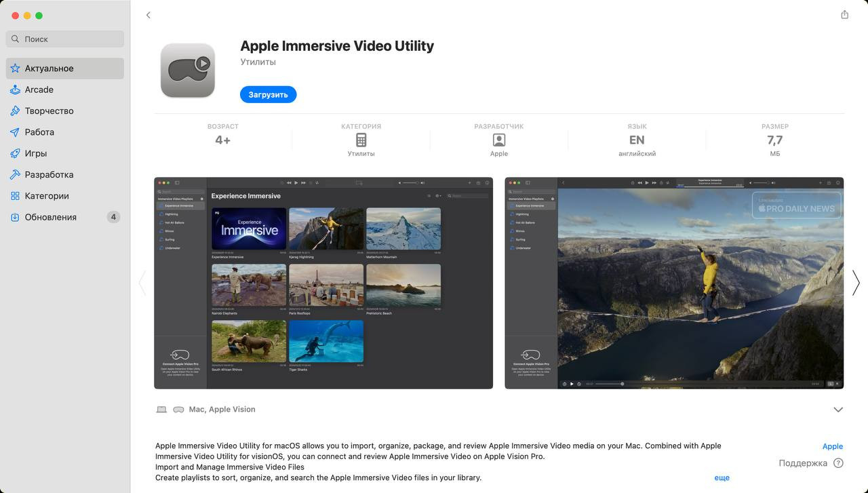Select Arcade in the sidebar

(x=65, y=90)
